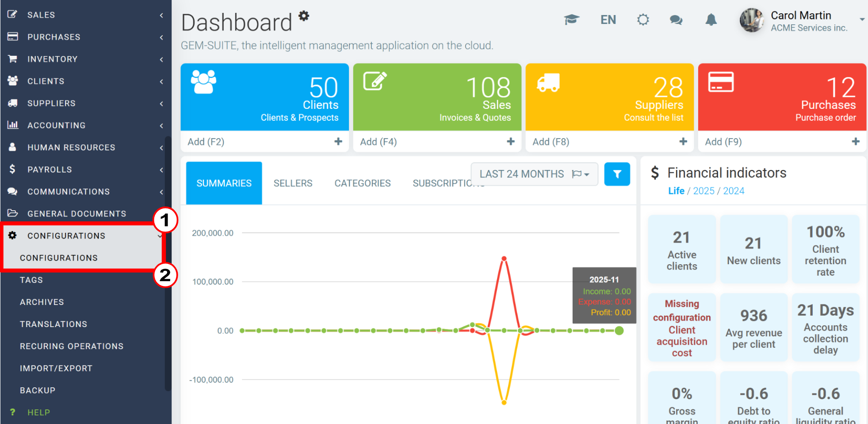The image size is (868, 424).
Task: Click the Sales edit icon in sidebar
Action: (12, 15)
